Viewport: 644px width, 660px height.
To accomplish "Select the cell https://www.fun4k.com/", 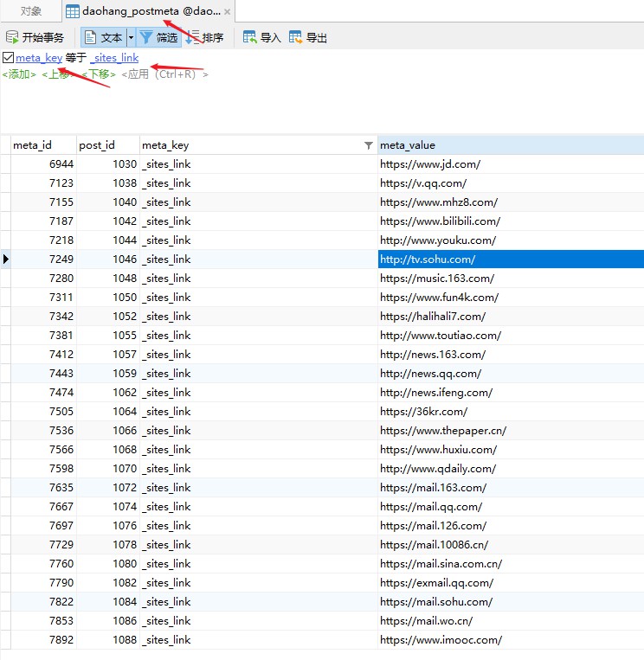I will point(511,298).
